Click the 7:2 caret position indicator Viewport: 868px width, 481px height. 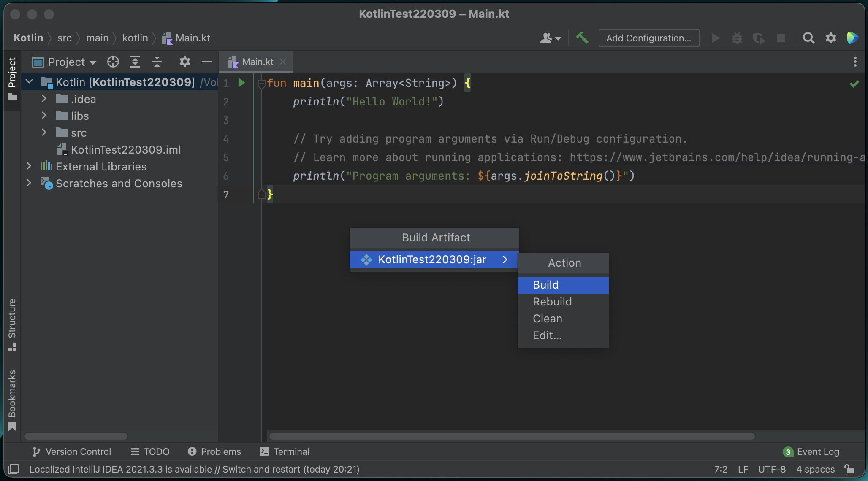[x=721, y=469]
